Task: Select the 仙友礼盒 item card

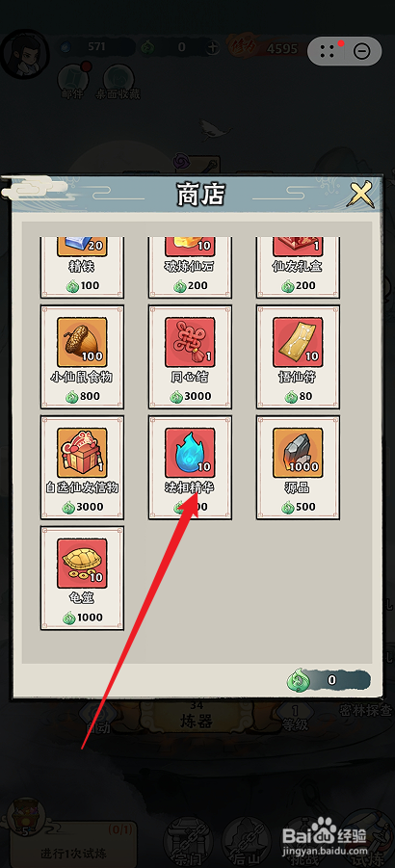Action: [298, 268]
